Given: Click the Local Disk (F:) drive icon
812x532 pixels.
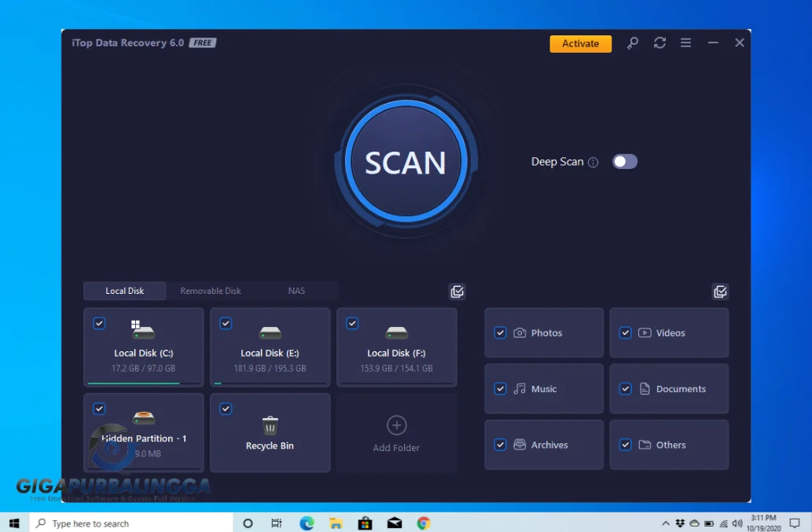Looking at the screenshot, I should [397, 332].
